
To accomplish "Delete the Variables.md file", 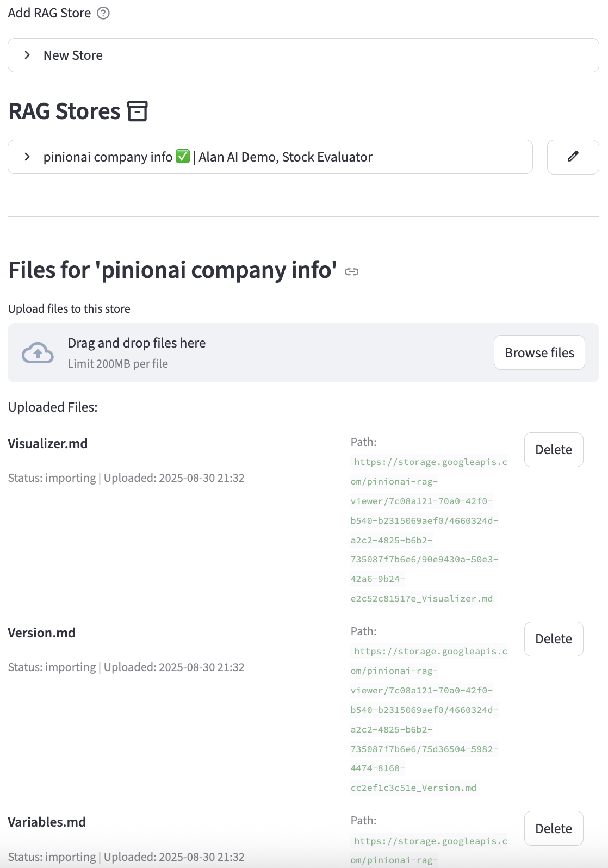I will tap(553, 828).
